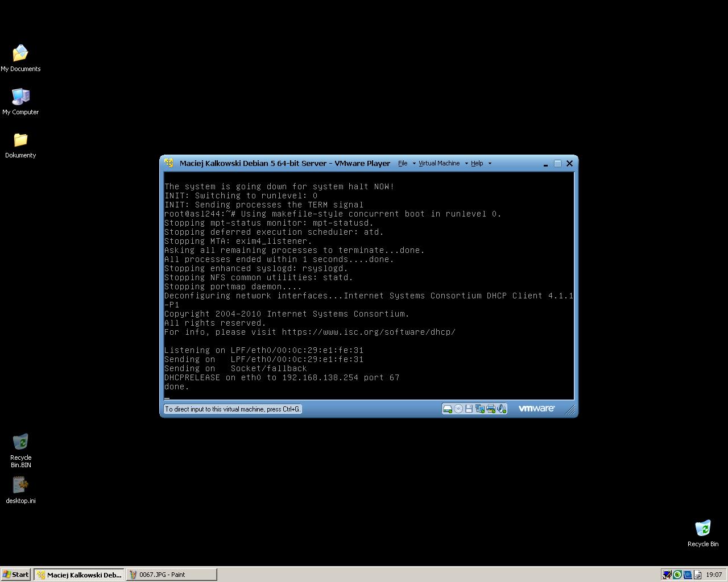
Task: Click the sound card device icon
Action: pos(502,409)
